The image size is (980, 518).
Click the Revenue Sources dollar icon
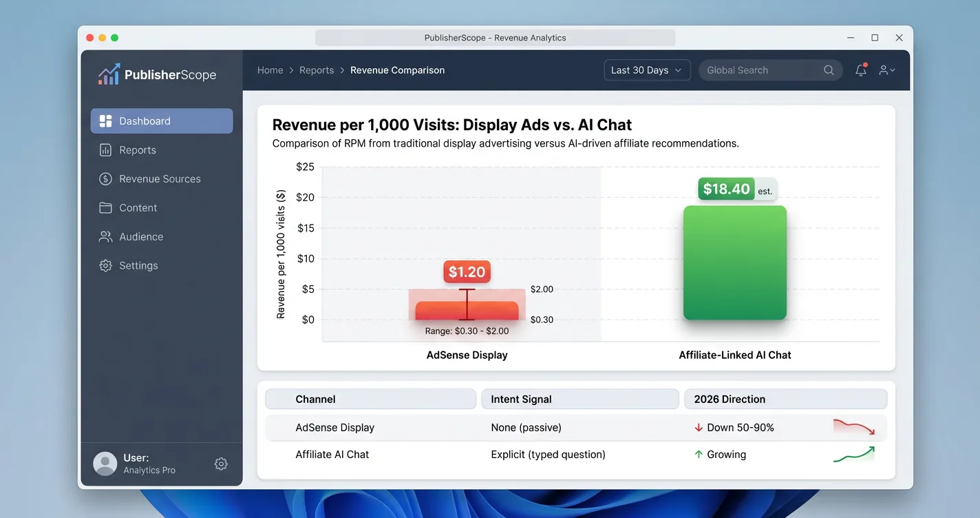point(105,178)
